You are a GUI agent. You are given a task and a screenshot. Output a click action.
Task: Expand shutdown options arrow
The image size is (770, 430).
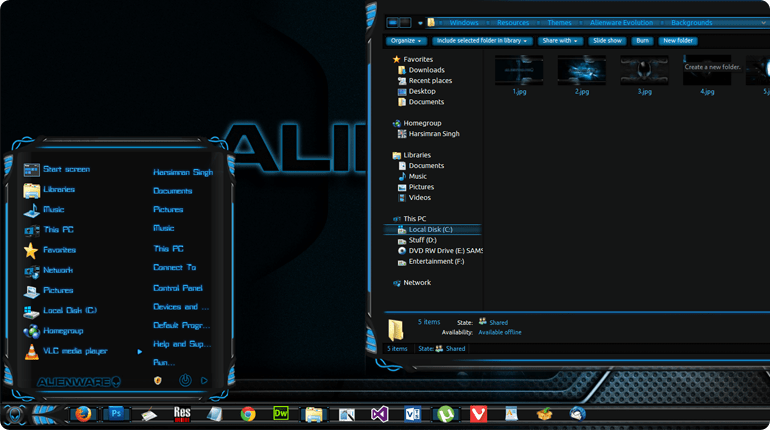pos(204,380)
